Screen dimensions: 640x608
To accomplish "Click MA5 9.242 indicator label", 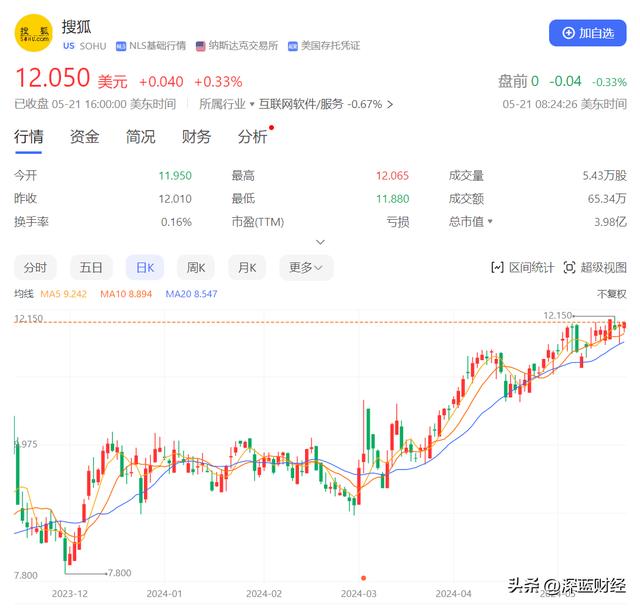I will [x=63, y=294].
